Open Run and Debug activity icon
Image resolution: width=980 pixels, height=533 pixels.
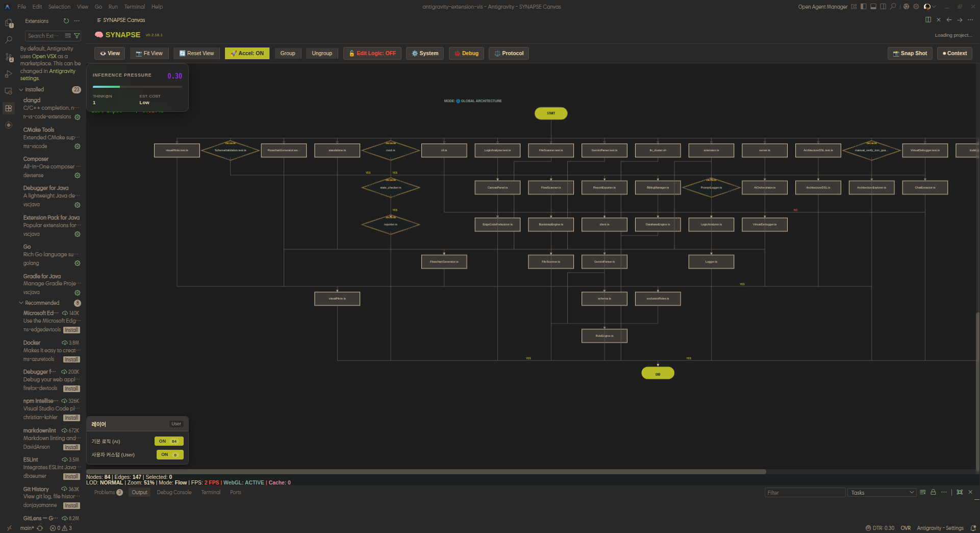point(9,75)
